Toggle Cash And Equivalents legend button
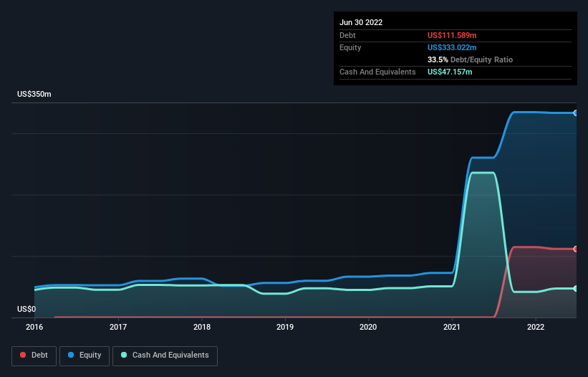Viewport: 588px width, 377px height. coord(165,355)
